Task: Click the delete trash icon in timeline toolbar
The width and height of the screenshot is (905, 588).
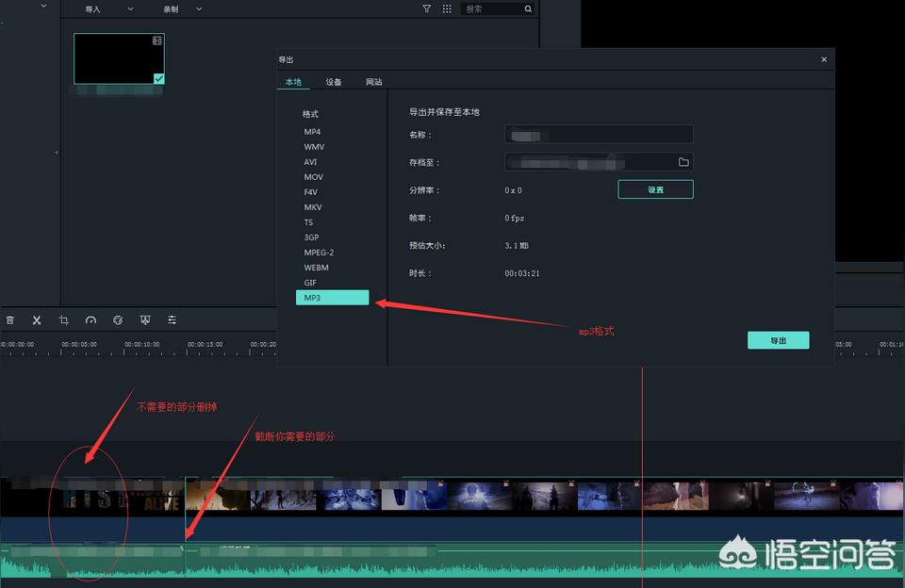Action: (x=10, y=320)
